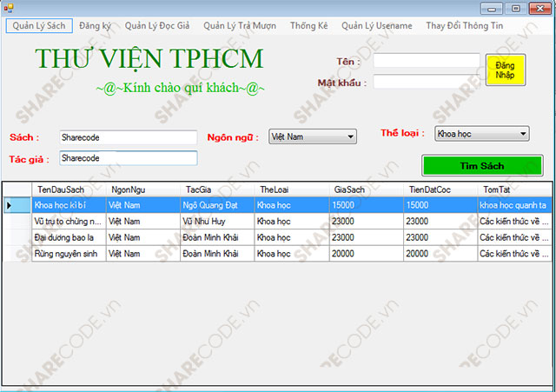556x392 pixels.
Task: Open the Quản Lý Đọc Giả tab
Action: pos(157,26)
